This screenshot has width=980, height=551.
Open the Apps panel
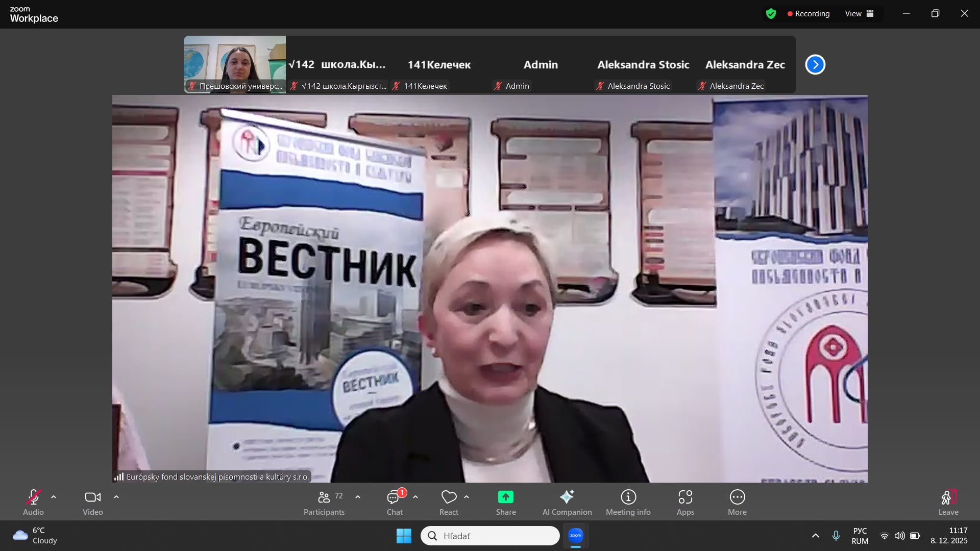685,503
